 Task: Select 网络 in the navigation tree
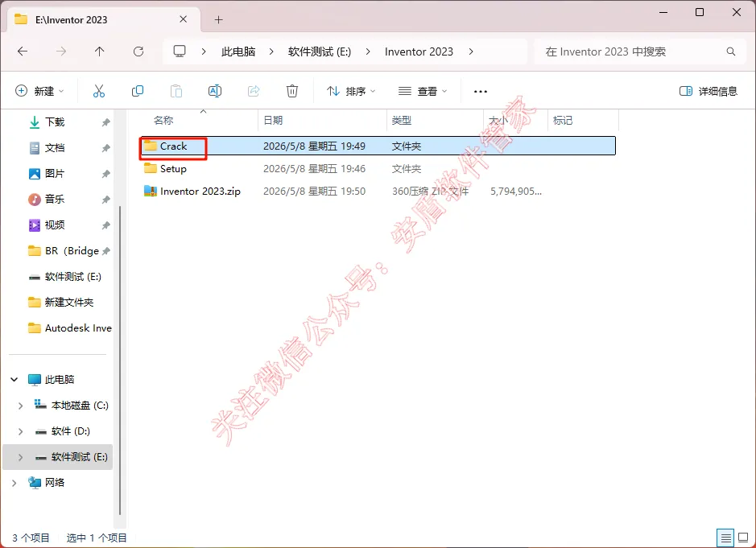(x=55, y=483)
